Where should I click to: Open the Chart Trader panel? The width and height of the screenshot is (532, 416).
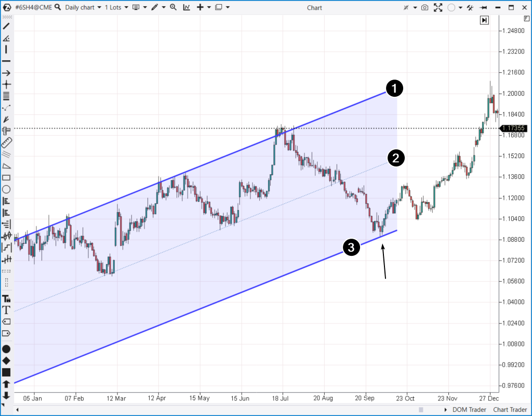509,410
